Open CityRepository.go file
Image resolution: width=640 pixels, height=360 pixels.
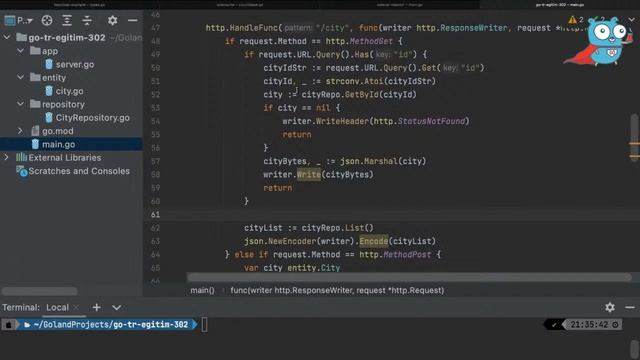(x=93, y=118)
